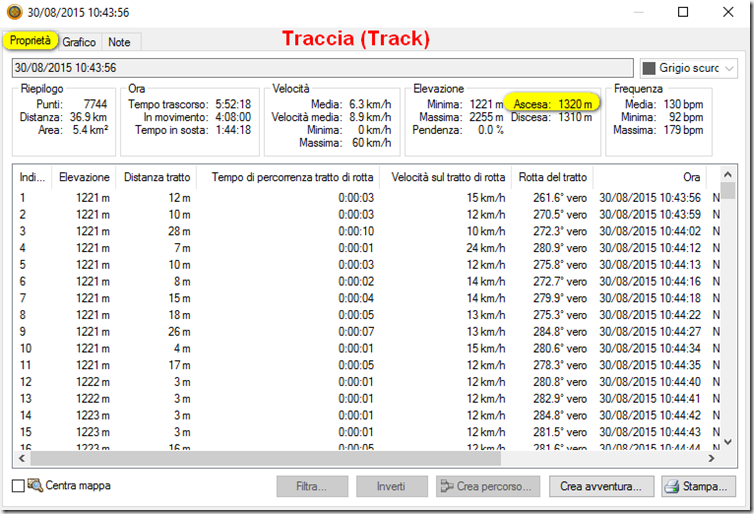
Task: Click the Crea percorso... button
Action: [x=488, y=486]
